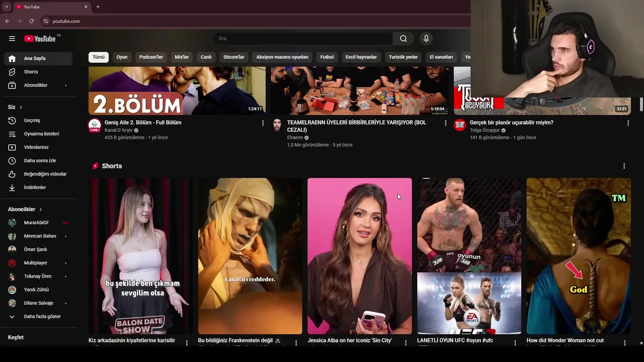Viewport: 644px width, 362px height.
Task: Open the hamburger guide menu
Action: pyautogui.click(x=12, y=39)
